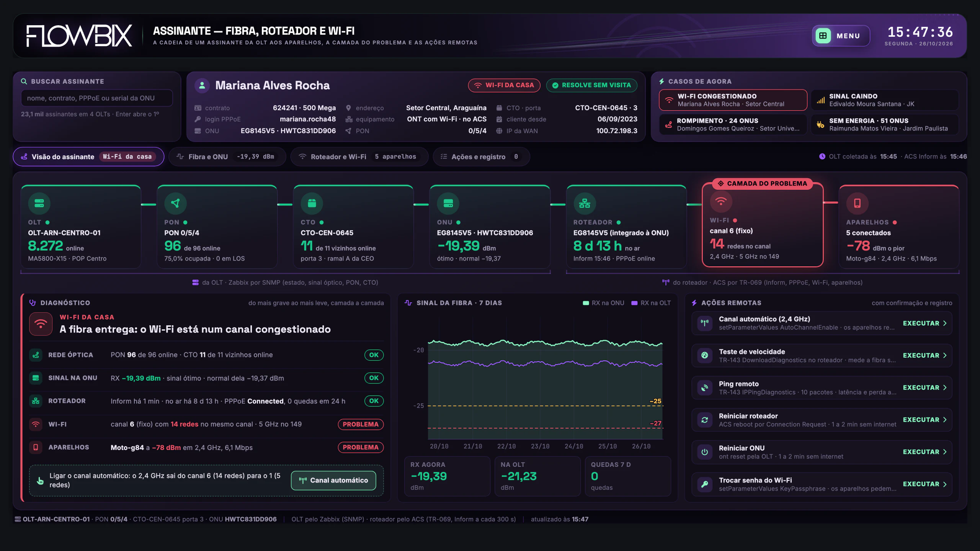Click Mariana Alves Rocha's user avatar icon
This screenshot has width=980, height=551.
coord(202,85)
